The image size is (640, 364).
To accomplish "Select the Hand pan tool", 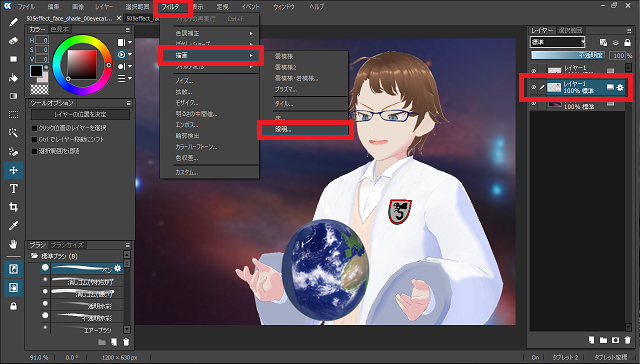I will [x=13, y=244].
